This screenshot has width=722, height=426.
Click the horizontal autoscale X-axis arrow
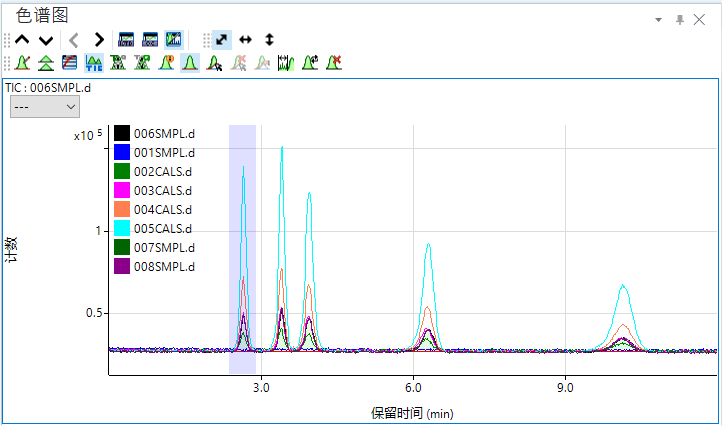[245, 40]
